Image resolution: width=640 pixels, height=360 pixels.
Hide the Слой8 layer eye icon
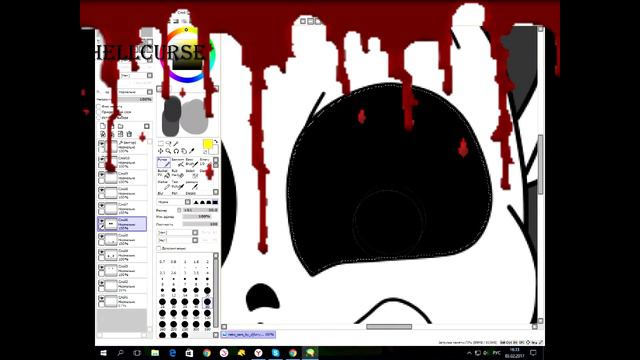pos(101,190)
